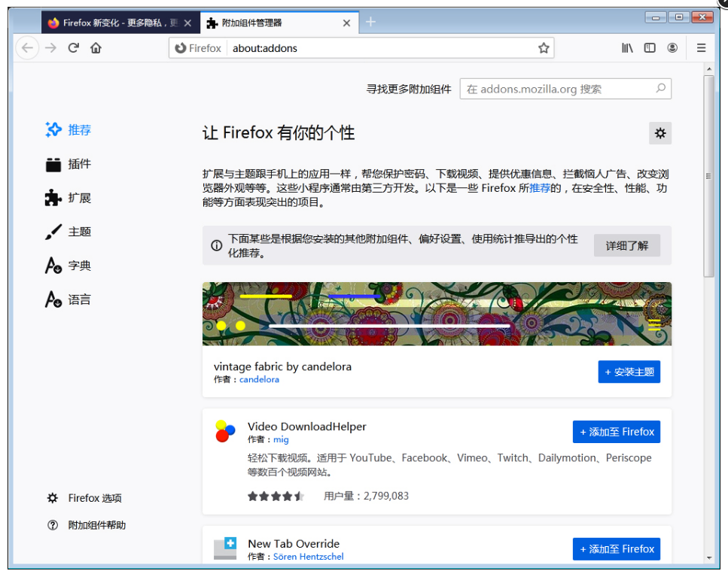
Task: Open the candelora author link
Action: (259, 380)
